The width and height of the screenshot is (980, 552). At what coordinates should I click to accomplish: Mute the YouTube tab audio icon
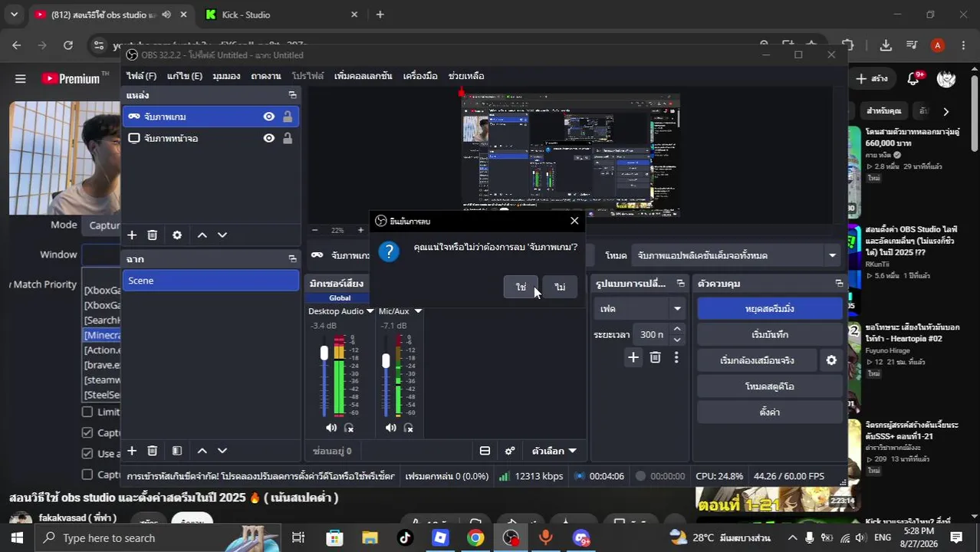point(166,15)
